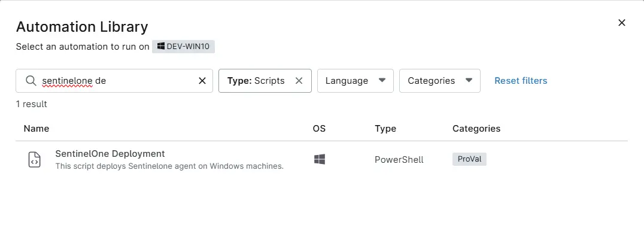Click the OS column header
Viewport: 644px width, 231px height.
(x=319, y=129)
